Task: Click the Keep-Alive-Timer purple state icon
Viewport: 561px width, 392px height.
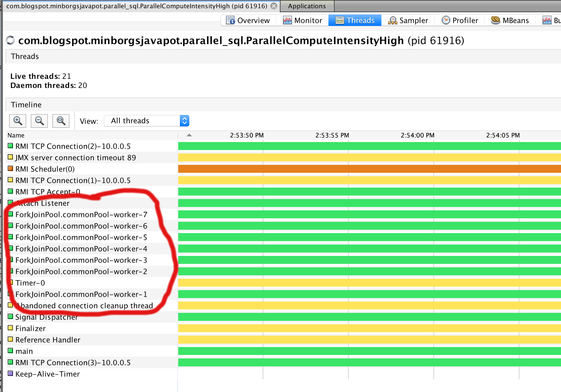Action: tap(11, 373)
